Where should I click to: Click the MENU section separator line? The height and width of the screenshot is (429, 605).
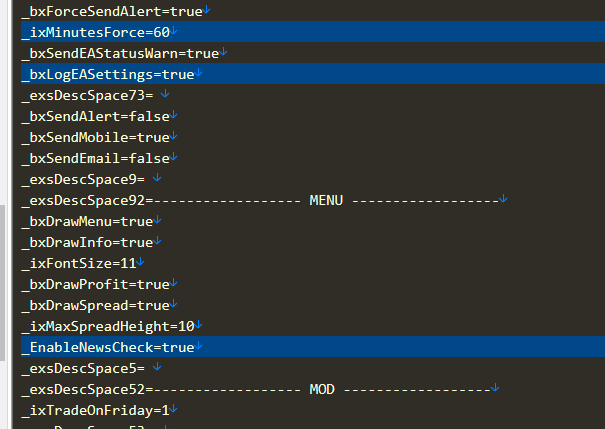click(264, 200)
